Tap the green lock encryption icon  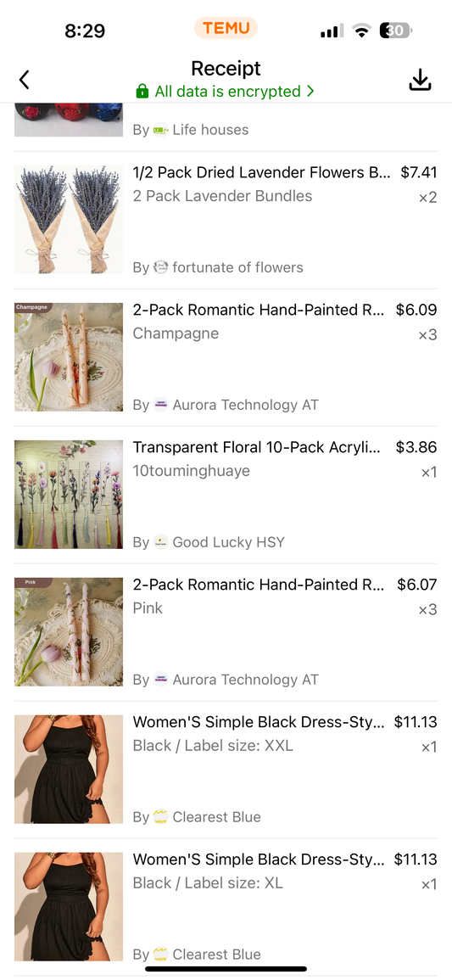(x=142, y=92)
